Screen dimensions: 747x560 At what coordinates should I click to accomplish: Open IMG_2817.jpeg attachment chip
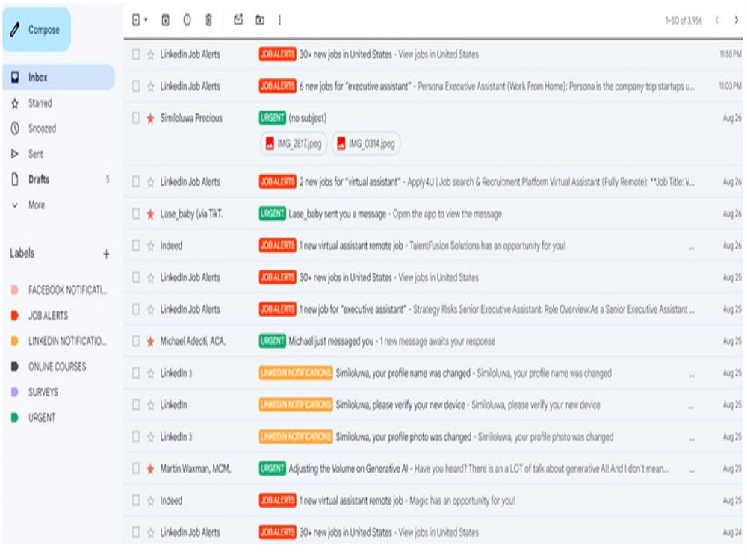click(x=294, y=143)
